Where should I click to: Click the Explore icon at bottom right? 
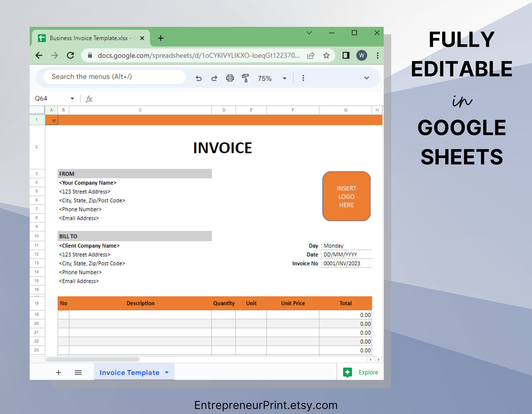coord(348,372)
